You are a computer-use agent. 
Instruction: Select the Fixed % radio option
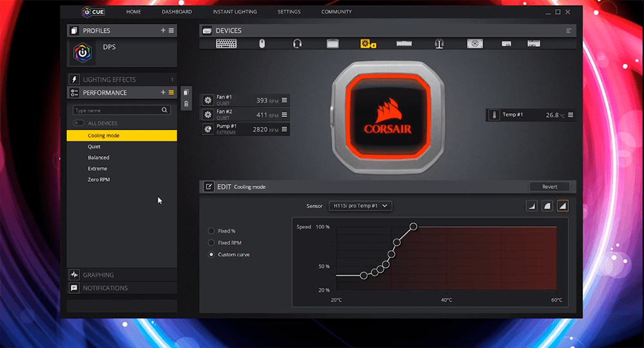click(x=211, y=231)
